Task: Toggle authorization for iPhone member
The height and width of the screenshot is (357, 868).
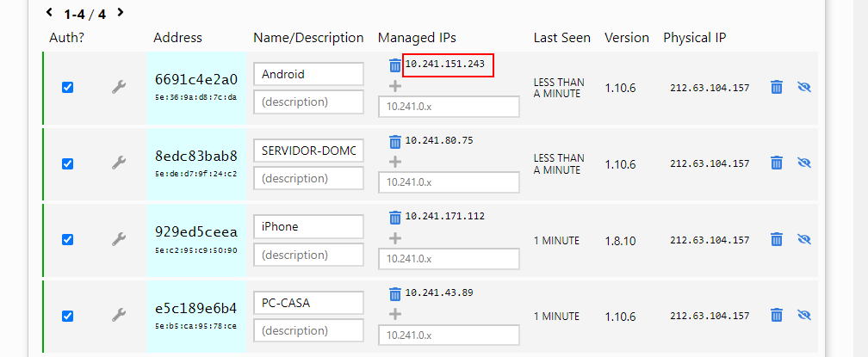Action: 67,240
